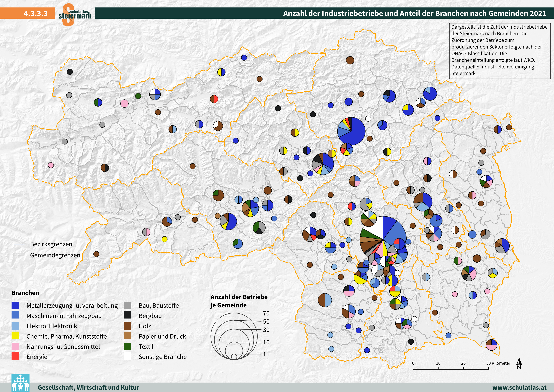Click the pink circle in the southwest corner

51,165
